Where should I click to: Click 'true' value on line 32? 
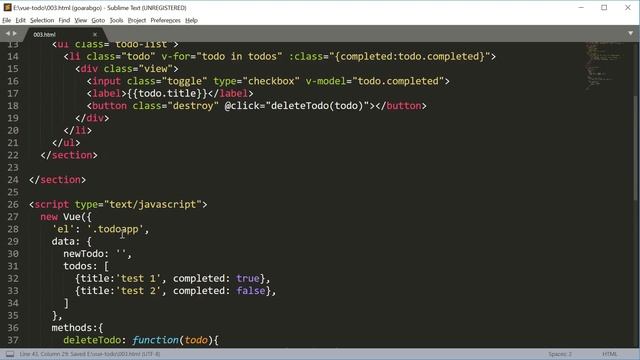248,278
